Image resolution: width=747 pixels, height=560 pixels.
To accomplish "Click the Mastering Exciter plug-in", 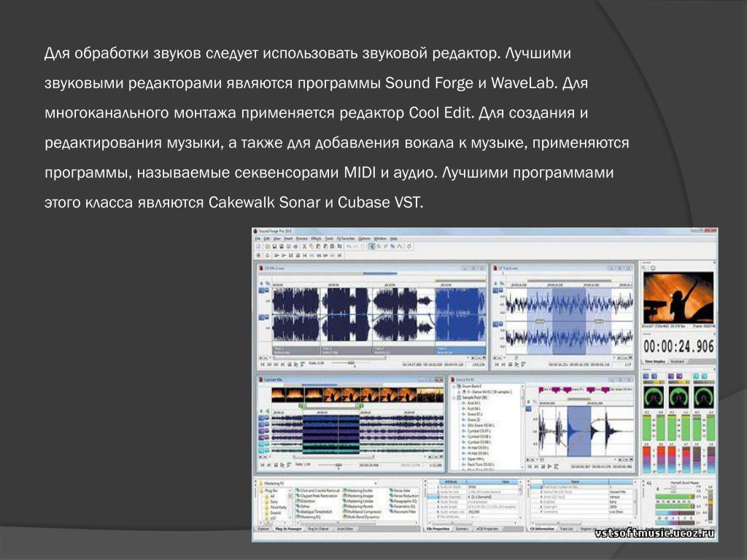I will [358, 491].
